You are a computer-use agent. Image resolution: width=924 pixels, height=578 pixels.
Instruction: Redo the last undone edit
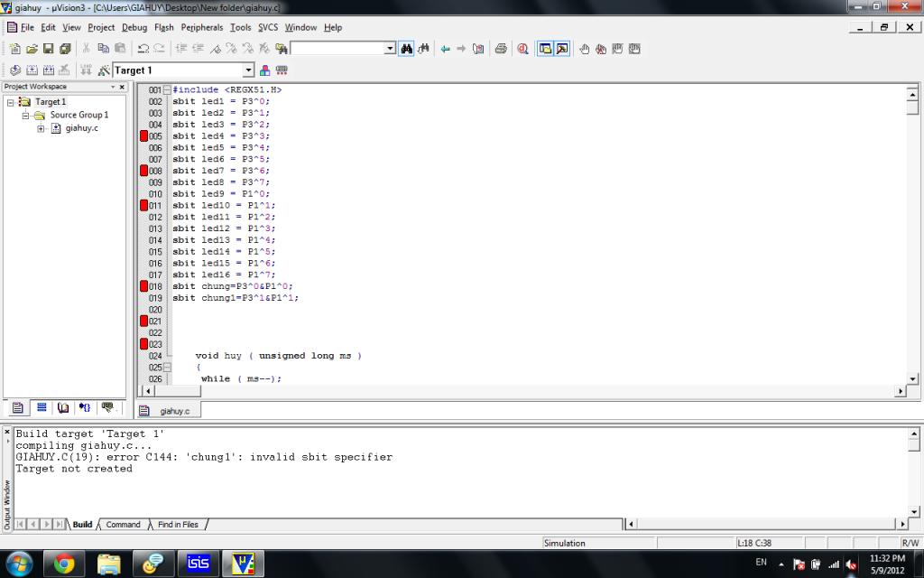[159, 49]
